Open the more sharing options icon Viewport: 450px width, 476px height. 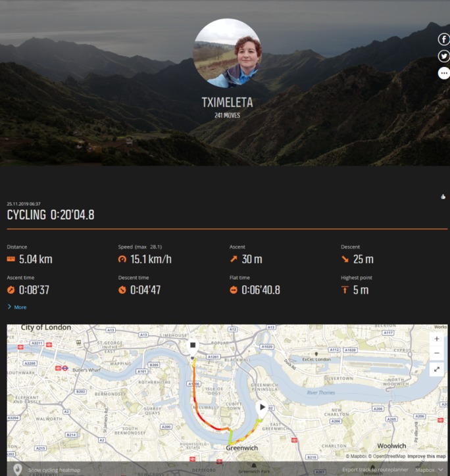[x=443, y=73]
